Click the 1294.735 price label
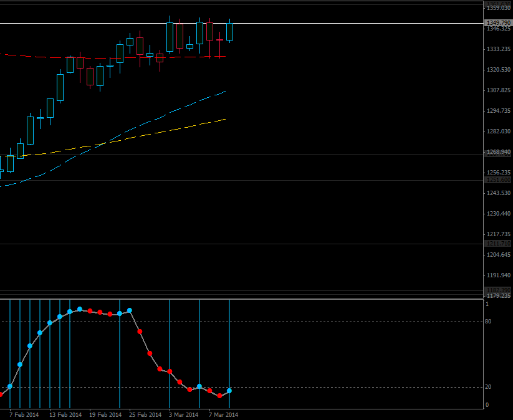This screenshot has height=420, width=513. [499, 111]
